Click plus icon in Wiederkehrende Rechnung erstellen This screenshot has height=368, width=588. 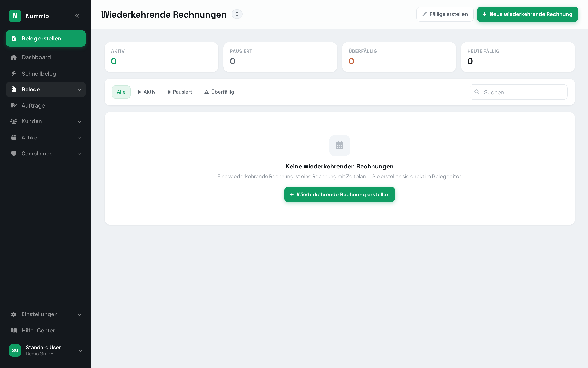(292, 194)
